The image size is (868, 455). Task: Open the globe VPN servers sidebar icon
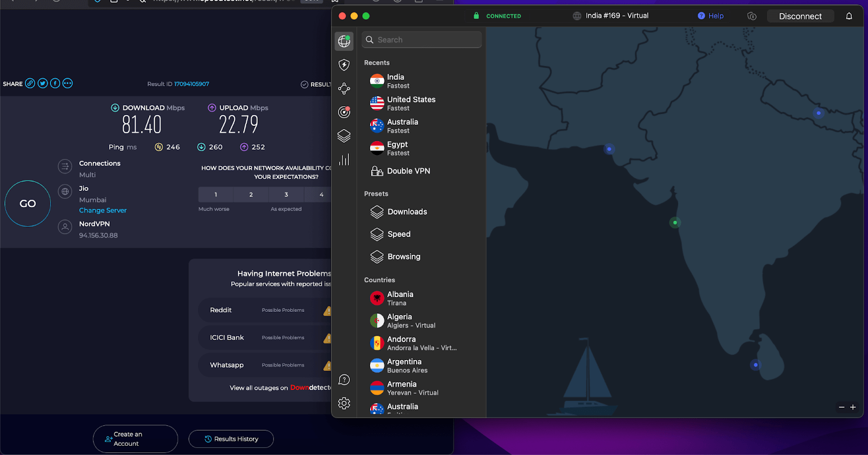click(344, 41)
